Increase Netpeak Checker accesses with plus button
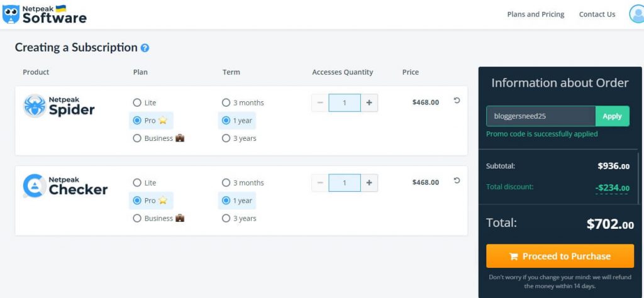This screenshot has height=298, width=644. 369,183
